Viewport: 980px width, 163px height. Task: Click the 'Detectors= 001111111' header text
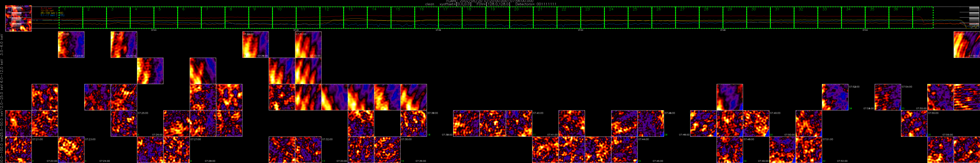(x=536, y=4)
